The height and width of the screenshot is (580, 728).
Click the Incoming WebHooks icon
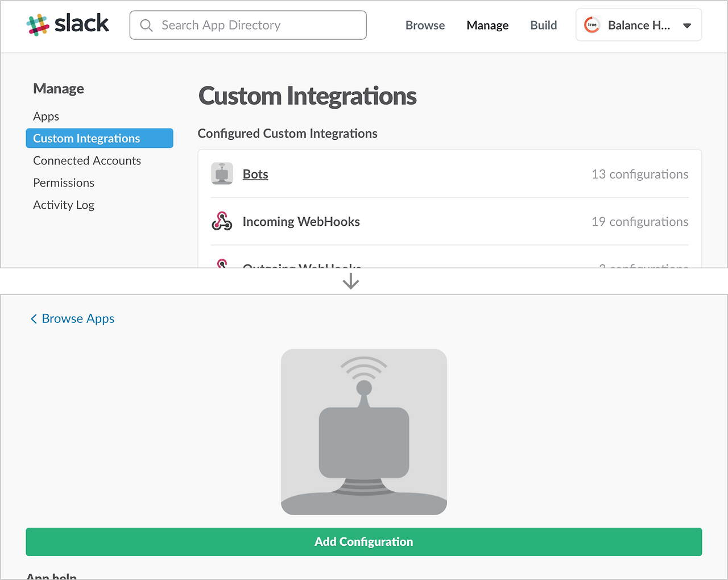tap(222, 221)
